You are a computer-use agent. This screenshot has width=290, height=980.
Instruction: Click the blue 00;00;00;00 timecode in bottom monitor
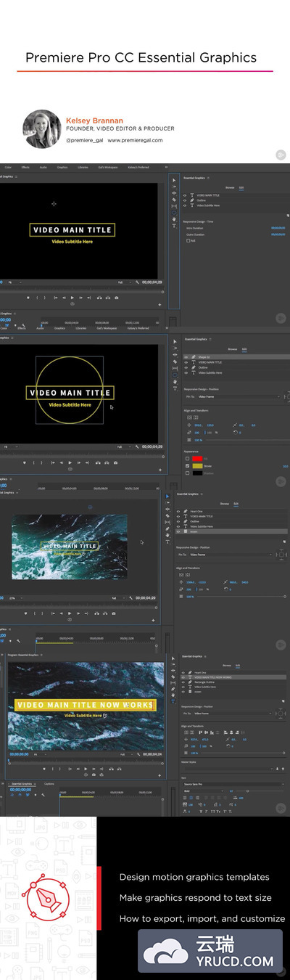(20, 754)
